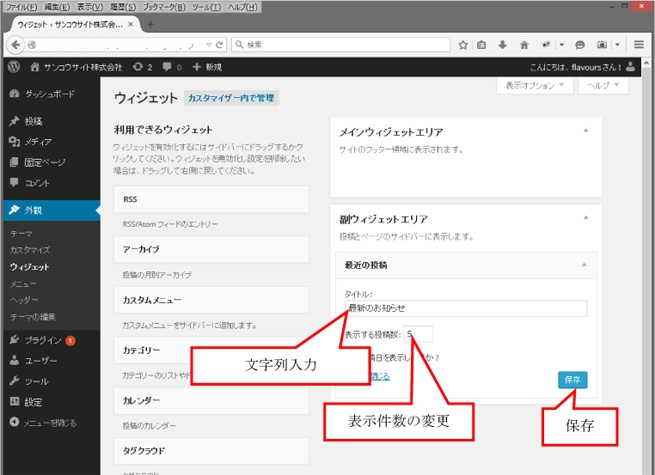The image size is (655, 475).
Task: Open the カスタマイズ submenu link
Action: (30, 250)
